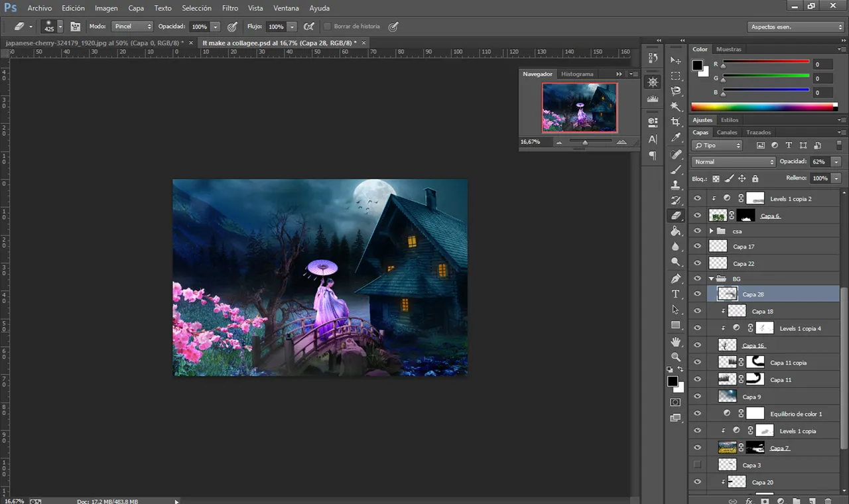Select the Hand tool
Image resolution: width=849 pixels, height=504 pixels.
click(676, 342)
